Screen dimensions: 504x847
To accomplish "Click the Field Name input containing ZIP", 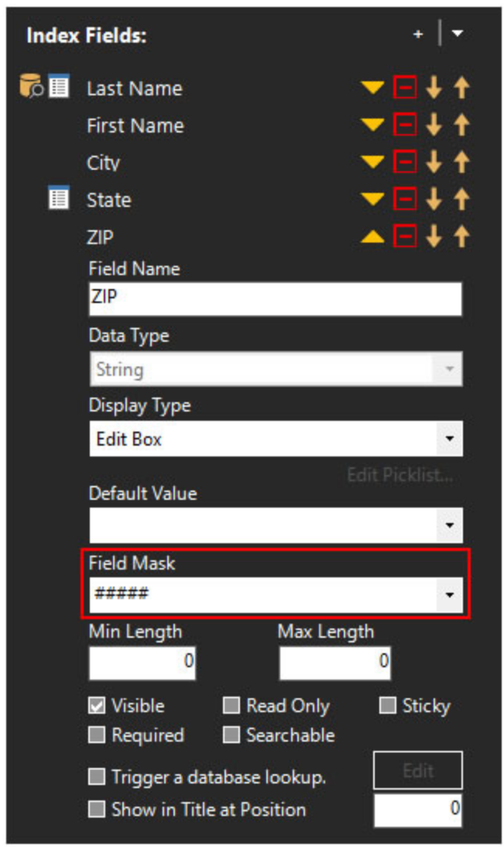I will tap(275, 298).
